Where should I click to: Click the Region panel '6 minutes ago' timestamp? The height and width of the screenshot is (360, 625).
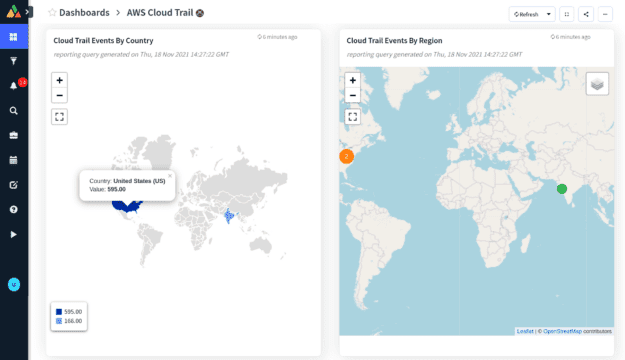570,37
